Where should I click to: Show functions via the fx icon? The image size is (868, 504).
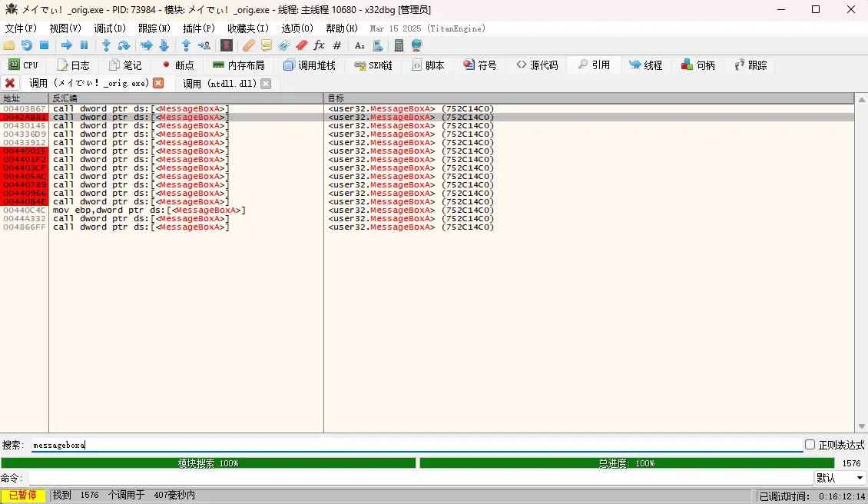pos(320,45)
